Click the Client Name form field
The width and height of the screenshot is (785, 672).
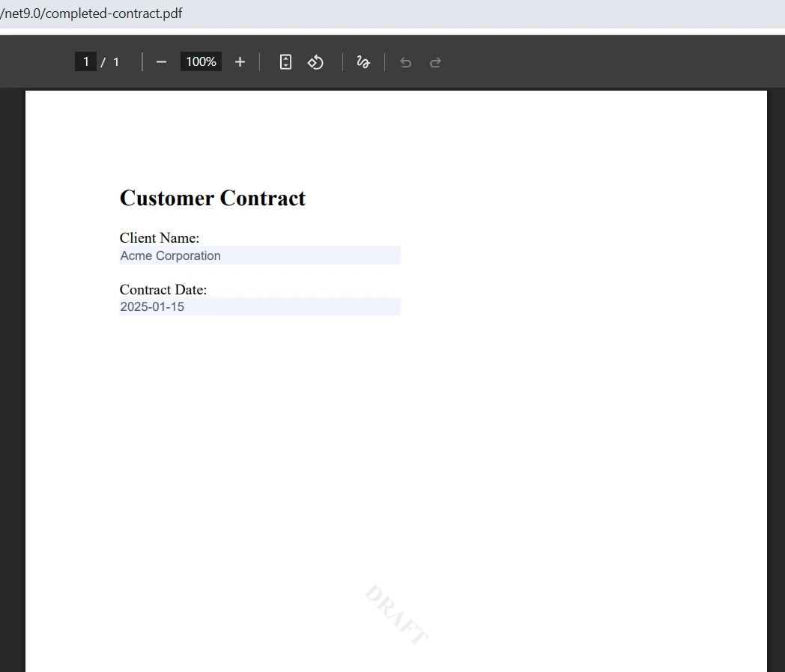click(x=259, y=255)
